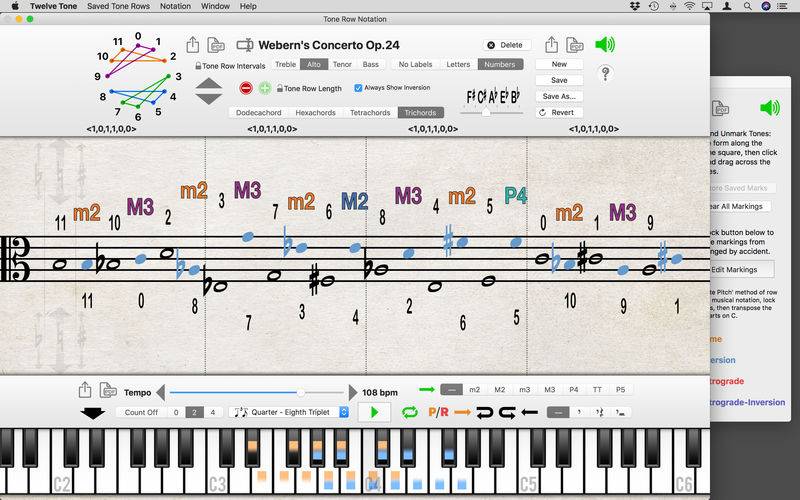
Task: Click the black down arrow left of Count Off
Action: click(92, 413)
